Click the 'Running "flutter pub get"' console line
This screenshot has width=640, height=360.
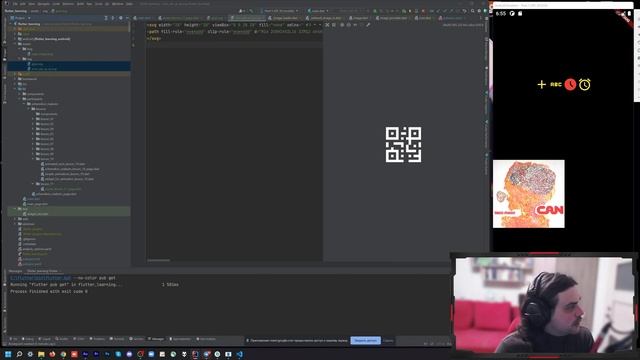point(66,284)
